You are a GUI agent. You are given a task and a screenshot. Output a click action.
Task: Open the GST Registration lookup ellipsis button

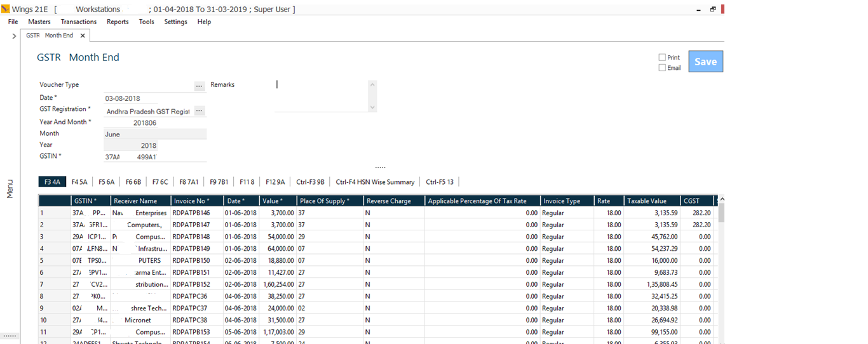(x=199, y=111)
